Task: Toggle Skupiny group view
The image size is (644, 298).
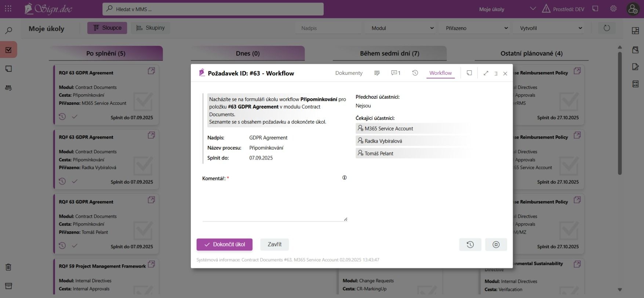Action: pos(150,28)
